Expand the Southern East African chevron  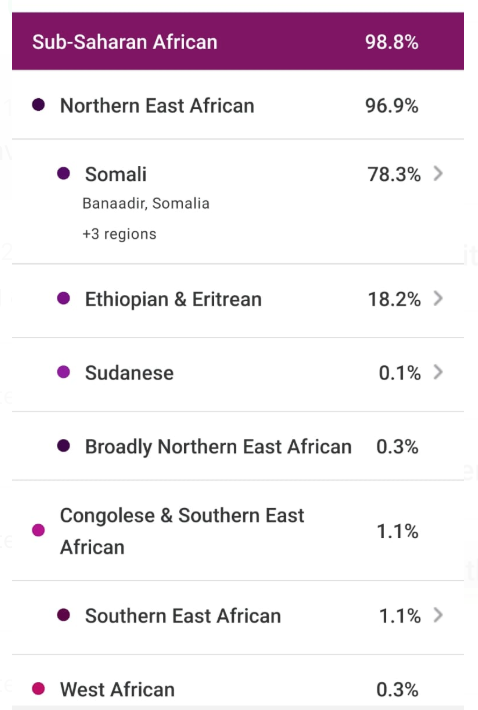pos(438,615)
